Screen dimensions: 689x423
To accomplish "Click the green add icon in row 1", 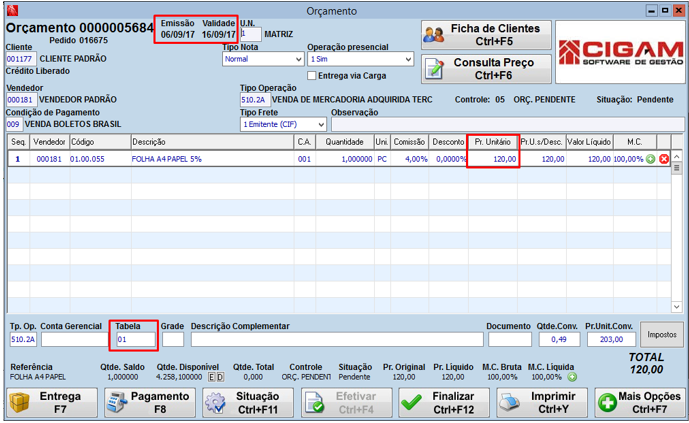I will click(x=651, y=159).
